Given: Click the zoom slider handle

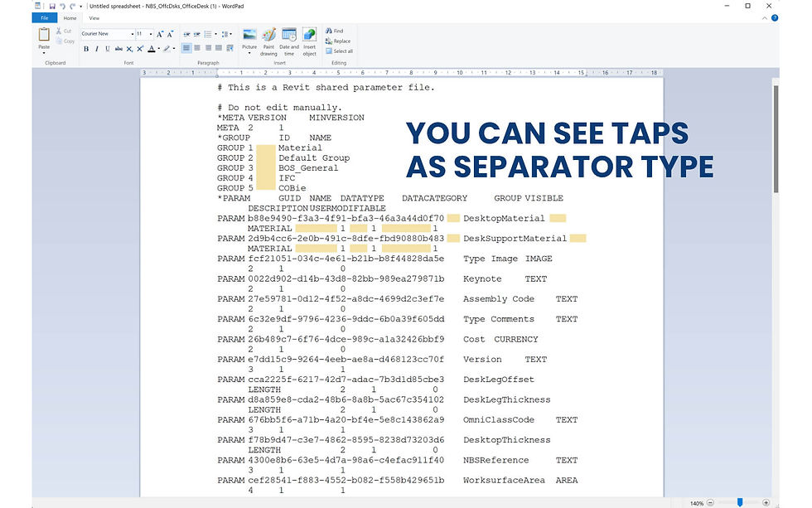Looking at the screenshot, I should click(740, 502).
